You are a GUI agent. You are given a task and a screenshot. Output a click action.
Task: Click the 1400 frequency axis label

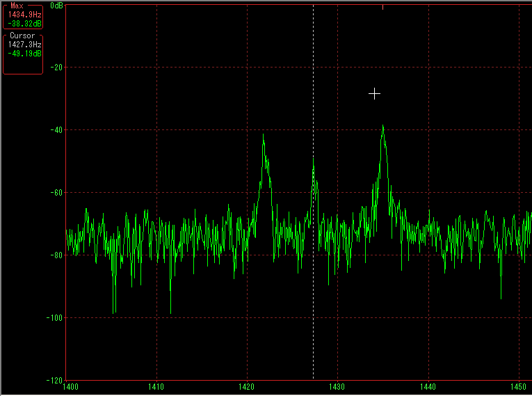pos(70,387)
